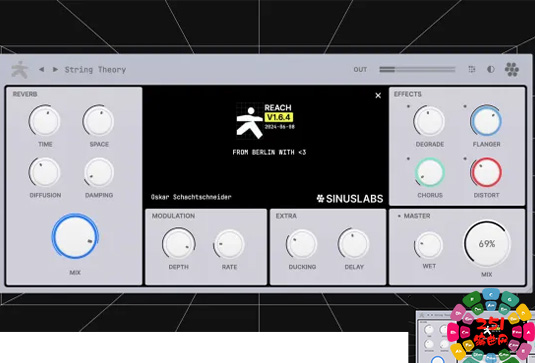Click the green CHORUS knob

pyautogui.click(x=430, y=172)
